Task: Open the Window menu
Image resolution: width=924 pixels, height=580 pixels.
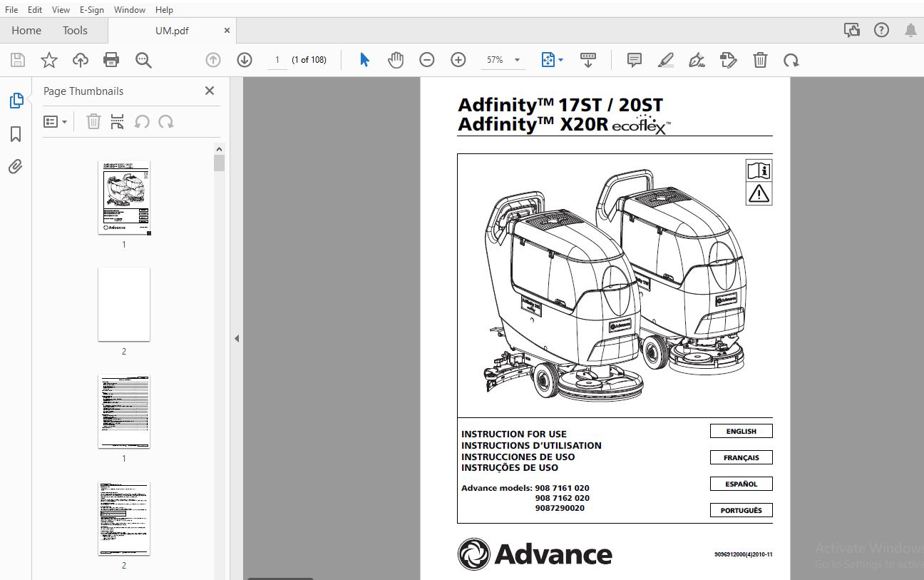Action: (x=130, y=10)
